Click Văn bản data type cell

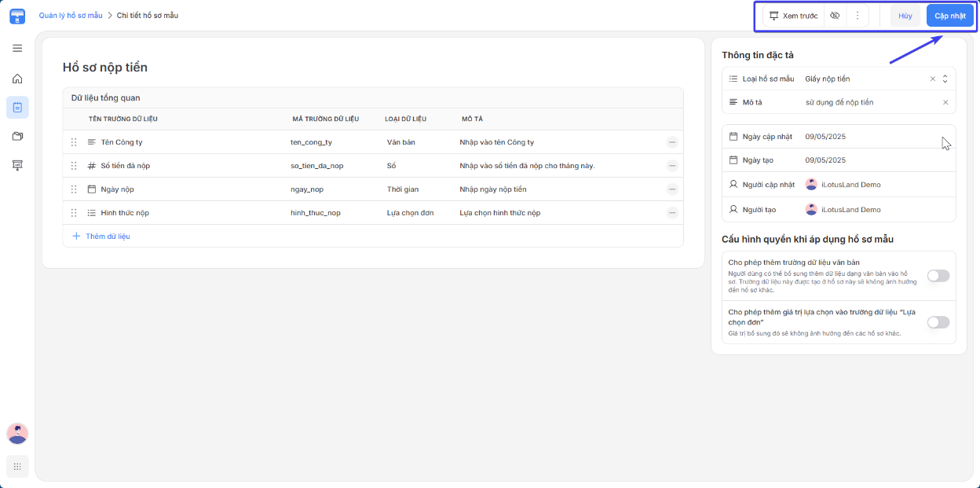[401, 142]
